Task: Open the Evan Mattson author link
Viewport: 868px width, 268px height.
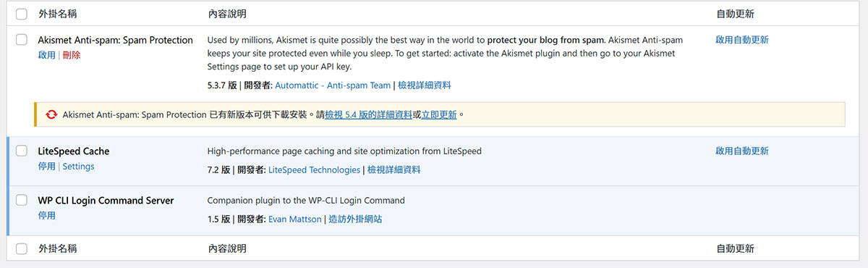Action: [294, 219]
